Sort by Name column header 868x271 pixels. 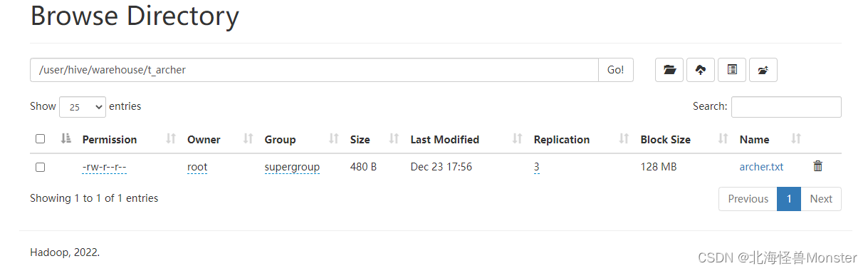click(754, 140)
